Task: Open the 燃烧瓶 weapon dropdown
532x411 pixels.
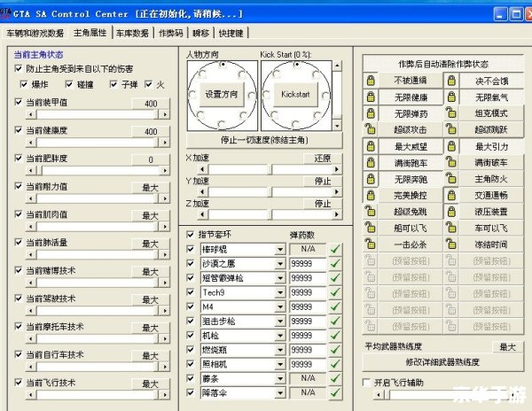Action: tap(280, 350)
